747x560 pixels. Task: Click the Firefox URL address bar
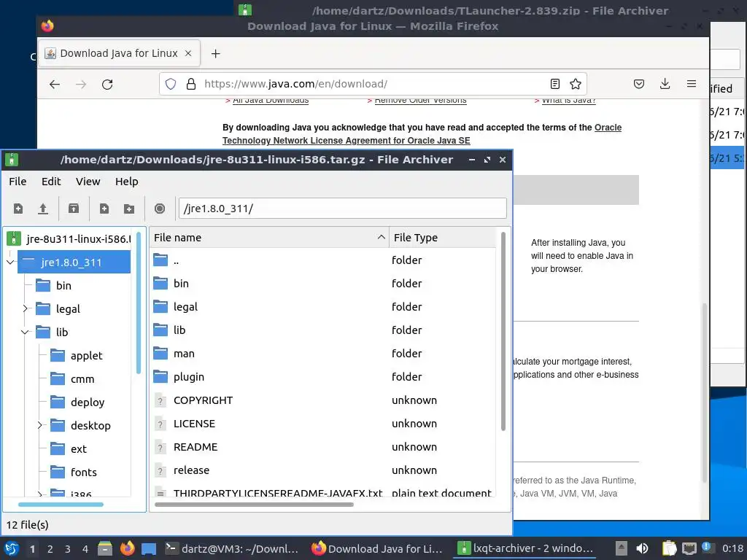coord(371,85)
